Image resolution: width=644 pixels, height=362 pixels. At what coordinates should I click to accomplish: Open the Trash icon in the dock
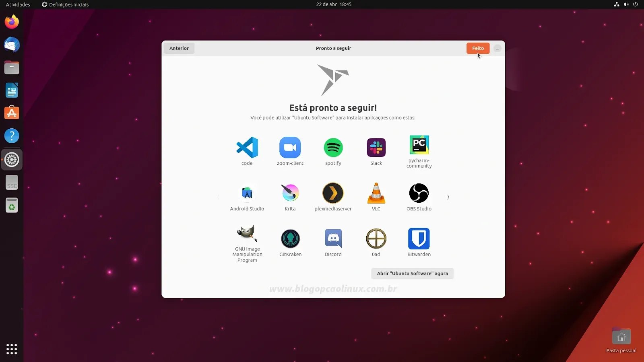[x=12, y=206]
